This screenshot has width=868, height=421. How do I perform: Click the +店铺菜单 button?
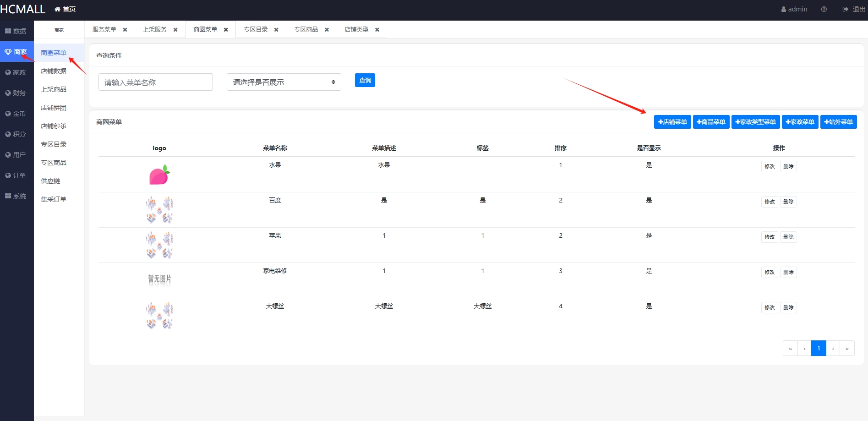tap(672, 122)
